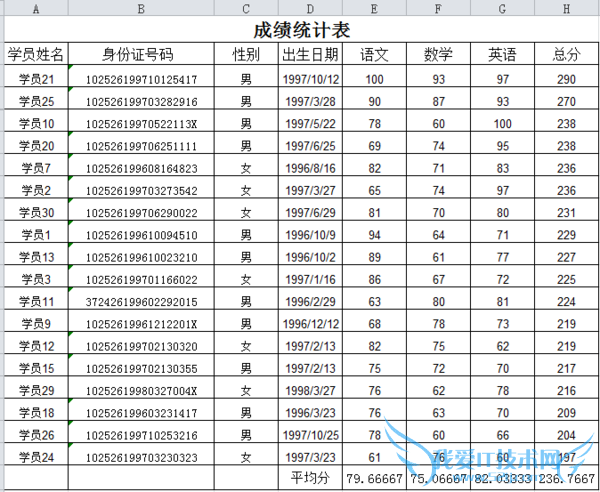600x492 pixels.
Task: Select average value 79.66667
Action: [x=374, y=477]
